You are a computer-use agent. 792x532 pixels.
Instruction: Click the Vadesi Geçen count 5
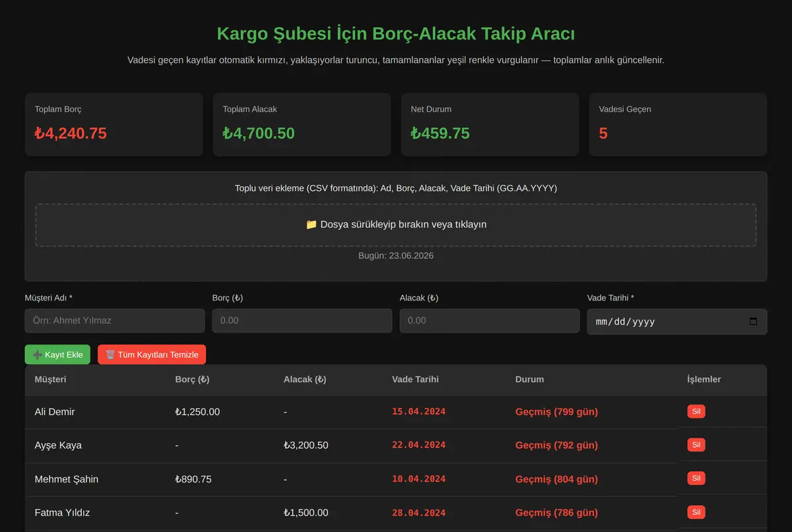(603, 133)
